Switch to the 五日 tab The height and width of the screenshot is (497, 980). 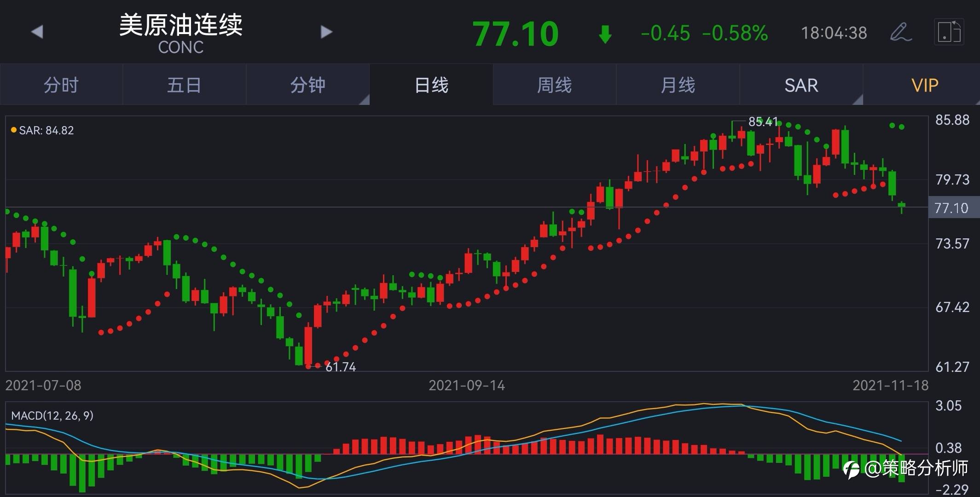[x=184, y=85]
